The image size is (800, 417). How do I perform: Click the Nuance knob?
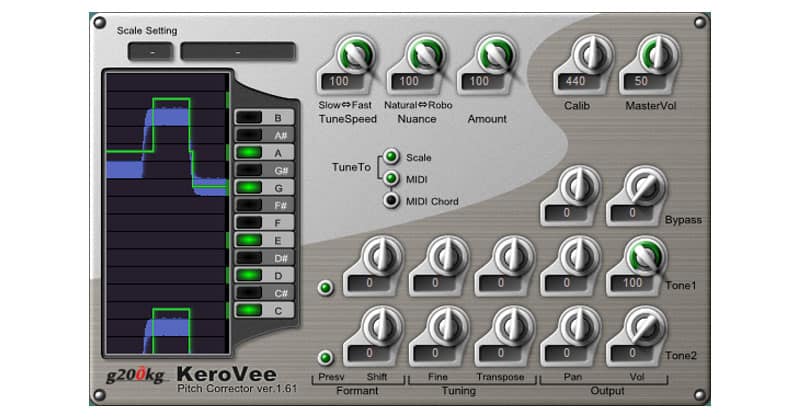(x=426, y=54)
